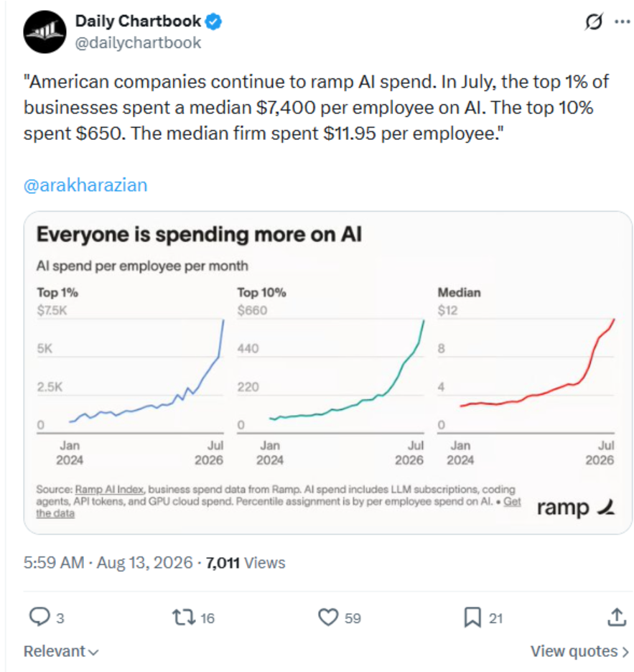The image size is (634, 672).
Task: Click the 7,011 Views count
Action: pyautogui.click(x=246, y=563)
